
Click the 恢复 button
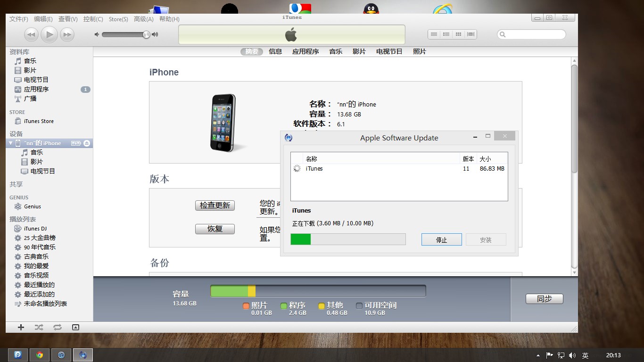[215, 229]
